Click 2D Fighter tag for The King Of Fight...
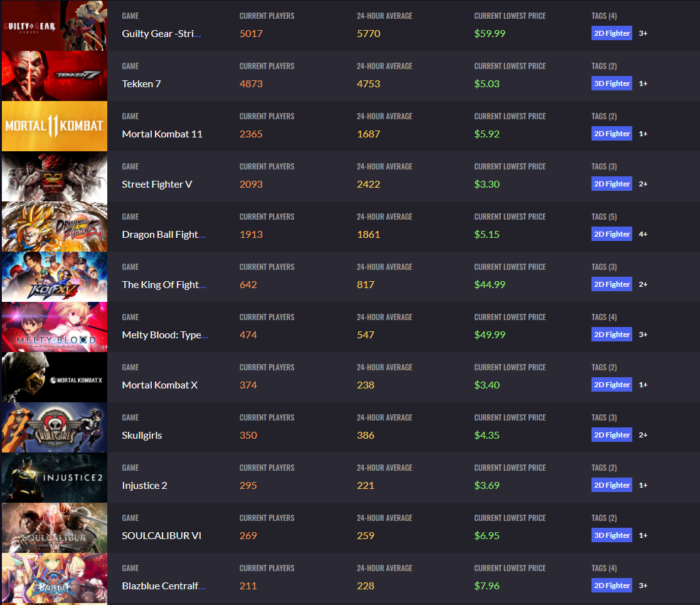This screenshot has height=605, width=700. [x=612, y=284]
